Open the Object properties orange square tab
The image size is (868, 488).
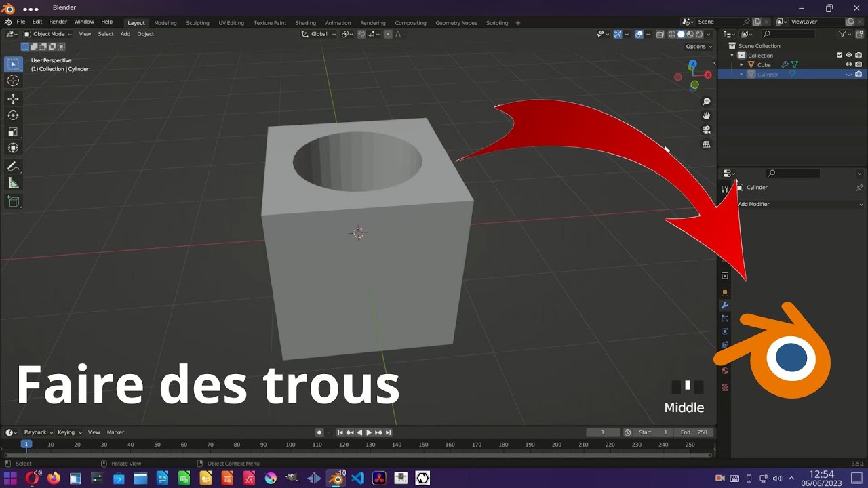tap(725, 292)
